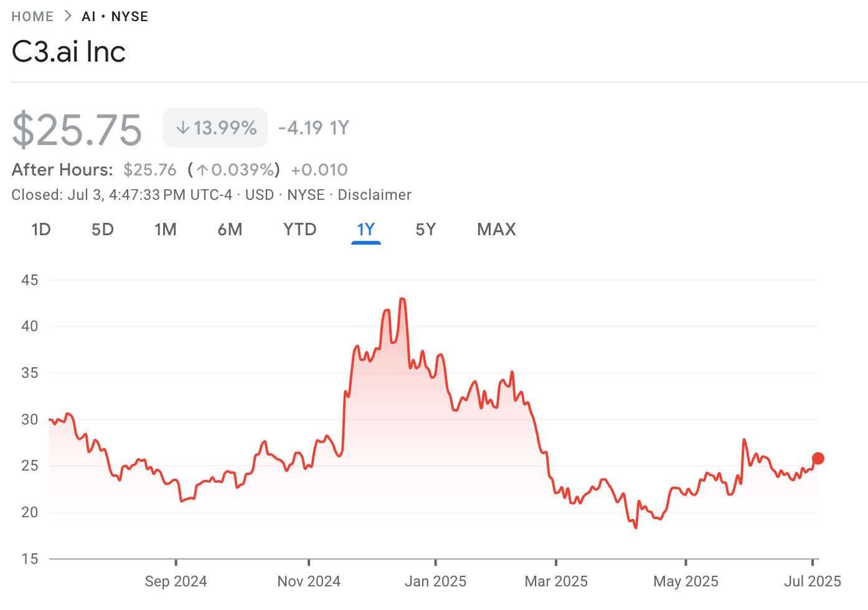This screenshot has height=610, width=868.
Task: Click the Jul 2025 axis label
Action: coord(813,581)
